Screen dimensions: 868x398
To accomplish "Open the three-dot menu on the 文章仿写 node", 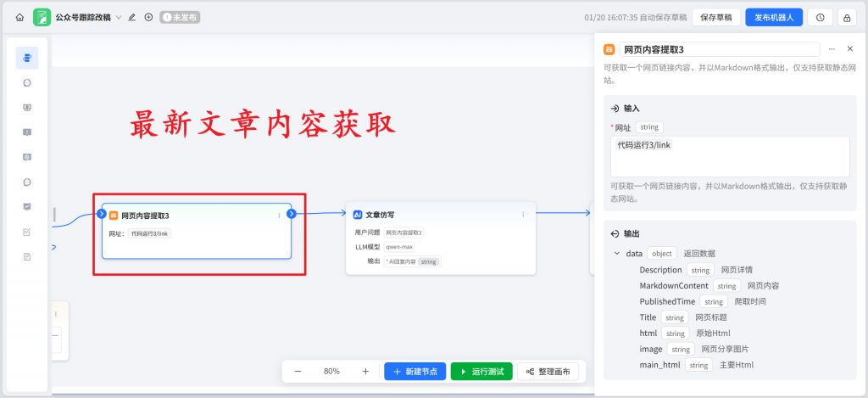I will (x=523, y=215).
